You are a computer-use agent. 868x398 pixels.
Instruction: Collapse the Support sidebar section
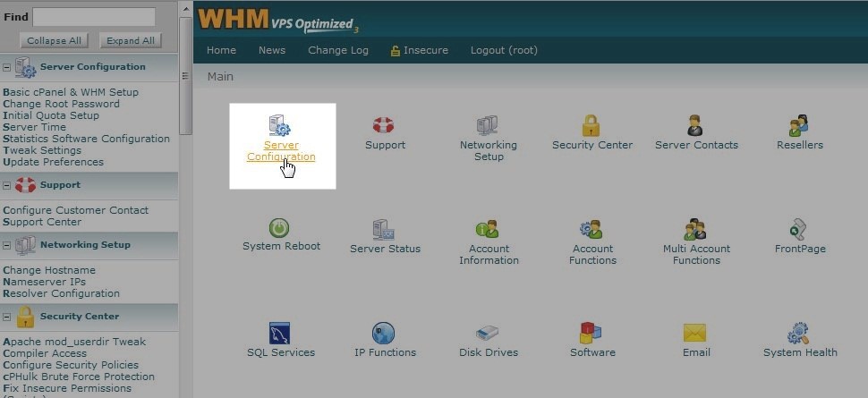click(x=6, y=185)
